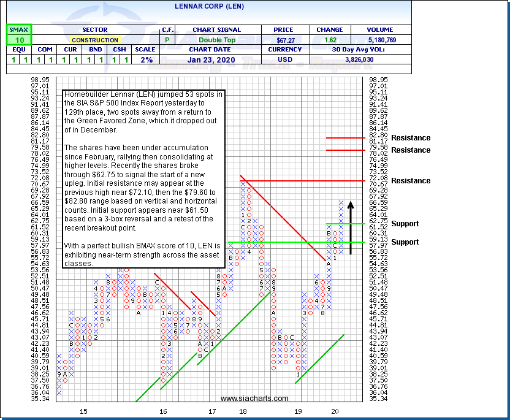Click the Lennar commentary text box
Image resolution: width=510 pixels, height=420 pixels.
tap(144, 179)
